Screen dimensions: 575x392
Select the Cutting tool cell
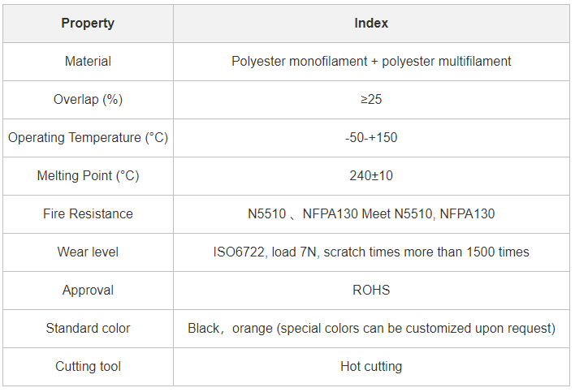pyautogui.click(x=88, y=367)
